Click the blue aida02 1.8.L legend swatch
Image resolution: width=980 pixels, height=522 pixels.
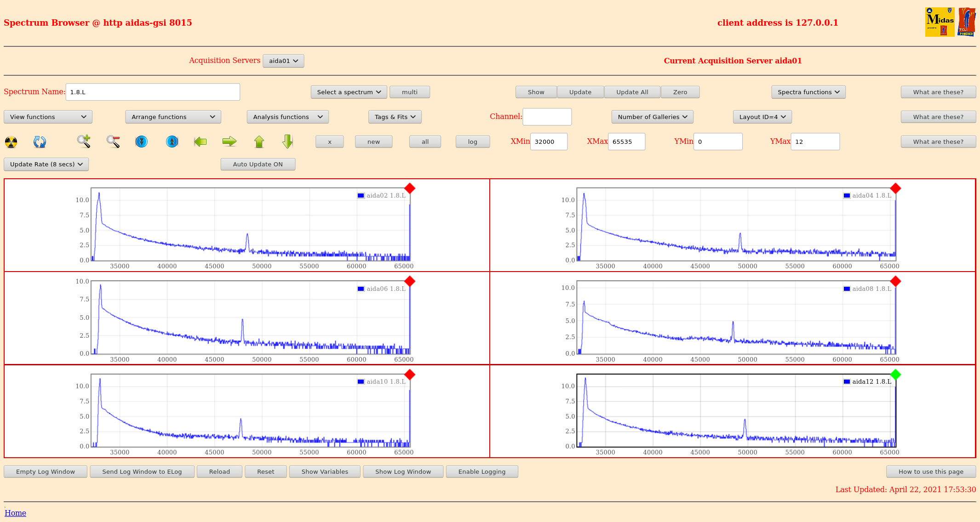coord(361,196)
